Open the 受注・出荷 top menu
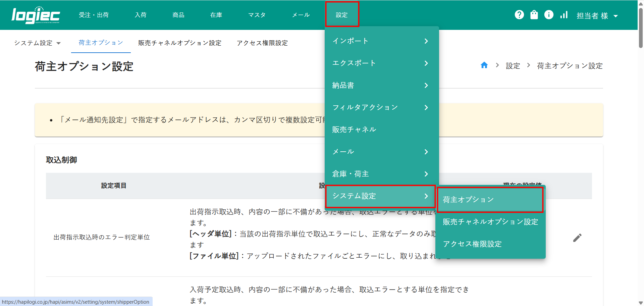The width and height of the screenshot is (644, 306). (x=94, y=15)
